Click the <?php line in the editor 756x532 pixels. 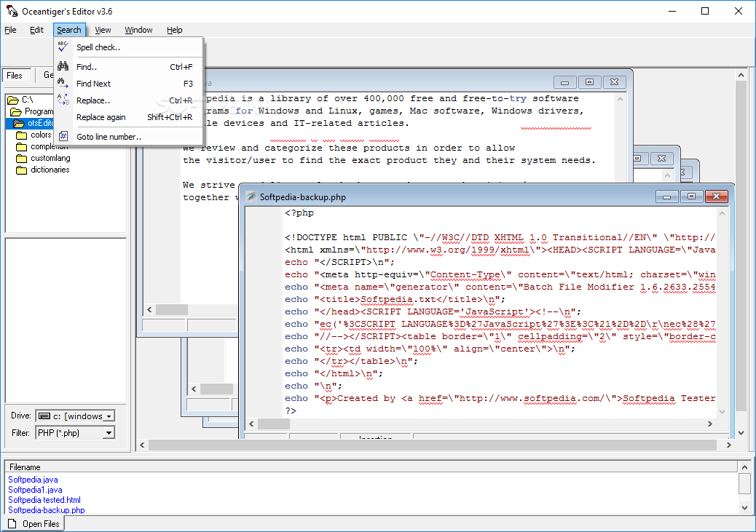(299, 213)
